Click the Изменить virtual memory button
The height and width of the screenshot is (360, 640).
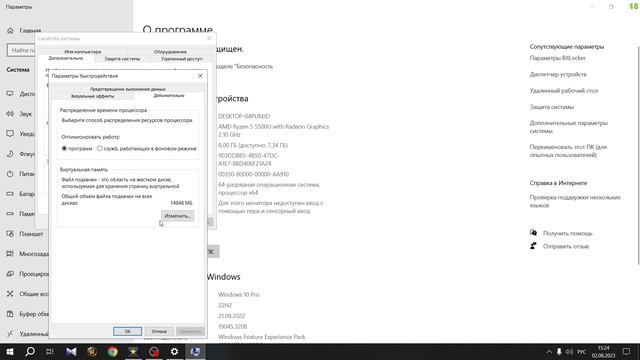point(177,216)
